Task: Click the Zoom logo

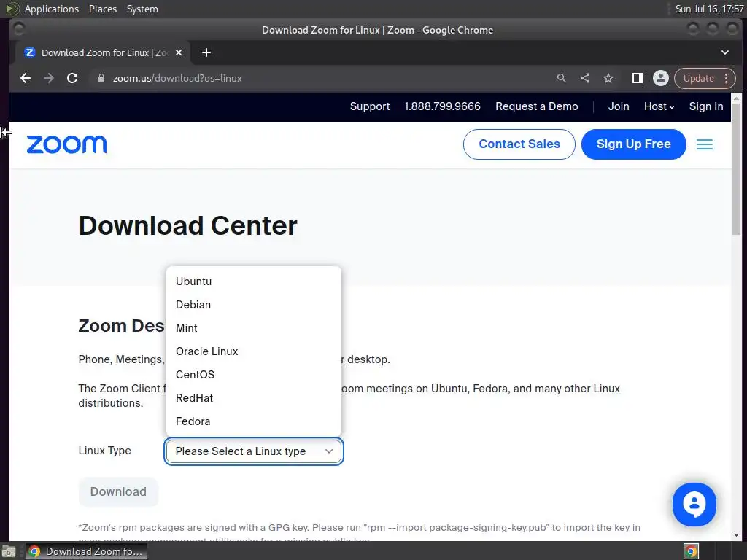Action: click(x=66, y=145)
